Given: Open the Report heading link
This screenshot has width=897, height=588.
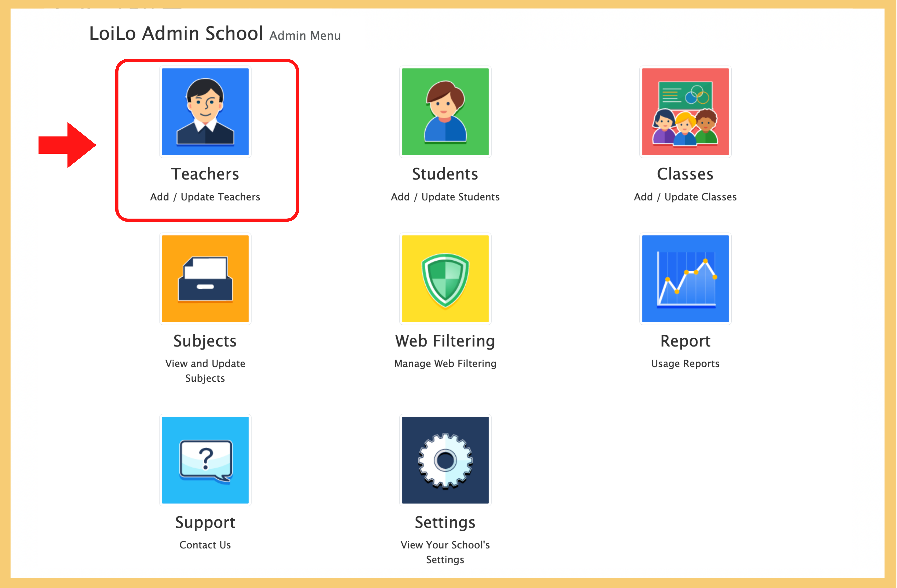Looking at the screenshot, I should tap(685, 341).
